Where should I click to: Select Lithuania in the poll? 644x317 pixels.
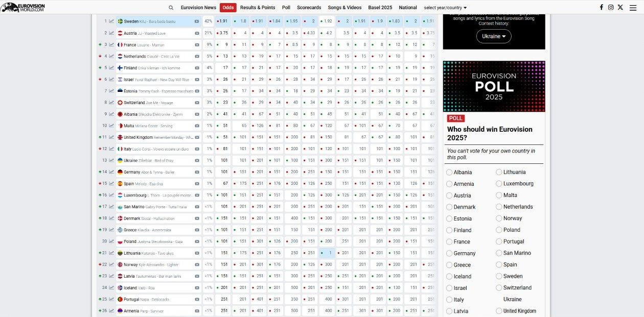(x=499, y=172)
